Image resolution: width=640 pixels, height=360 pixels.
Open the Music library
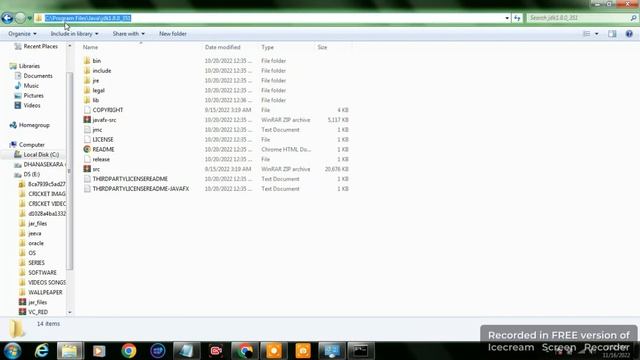pyautogui.click(x=31, y=86)
